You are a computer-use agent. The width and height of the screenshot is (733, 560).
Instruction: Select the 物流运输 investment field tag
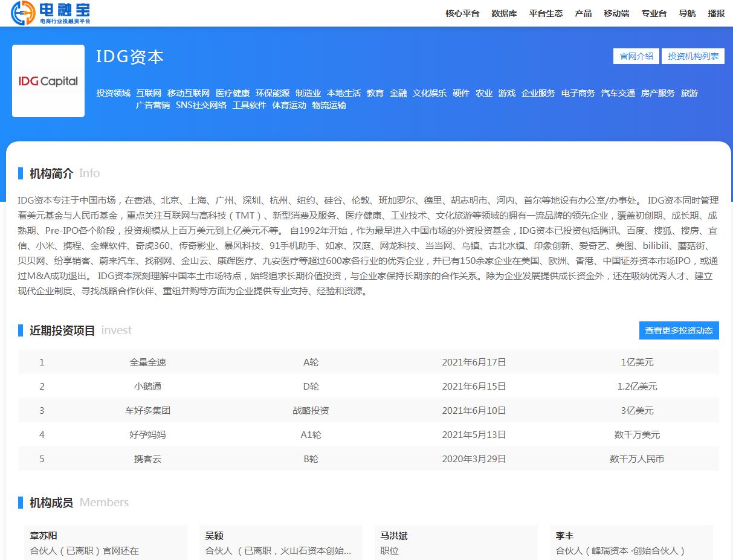pos(329,105)
